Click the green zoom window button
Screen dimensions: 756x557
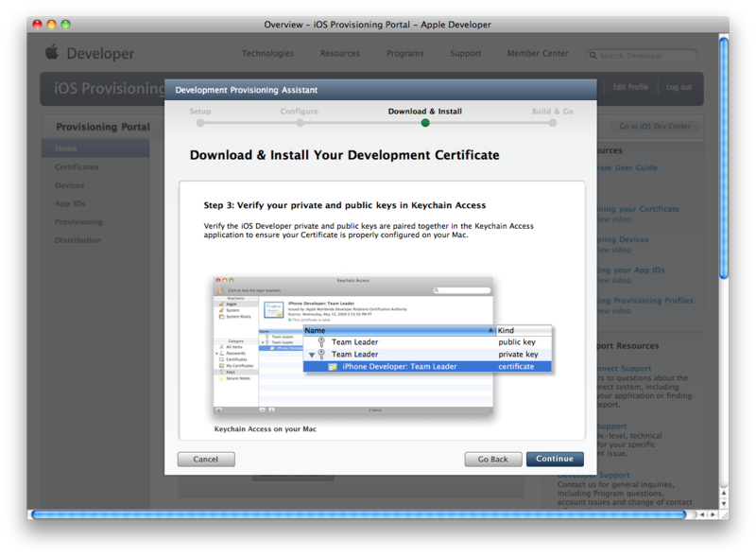pos(65,25)
